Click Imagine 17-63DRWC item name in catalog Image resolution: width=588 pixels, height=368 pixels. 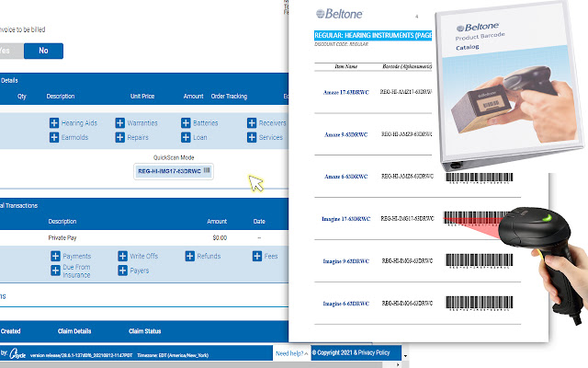346,219
